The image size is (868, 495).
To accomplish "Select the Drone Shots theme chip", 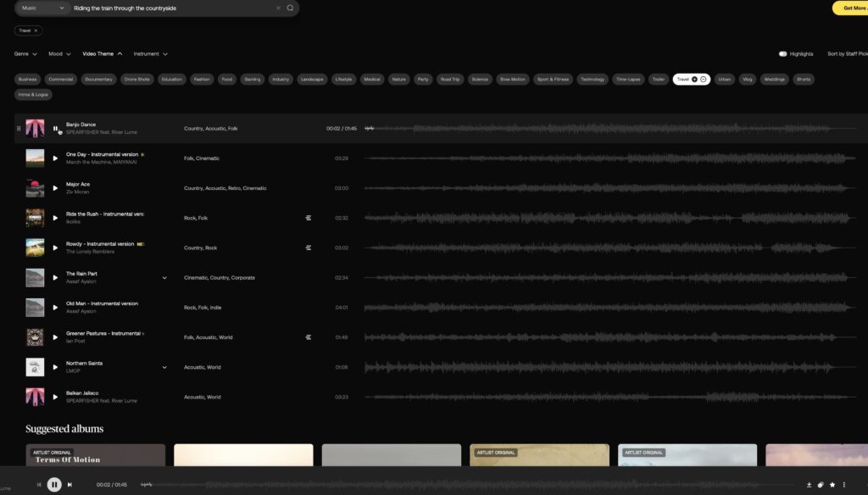I will (136, 79).
